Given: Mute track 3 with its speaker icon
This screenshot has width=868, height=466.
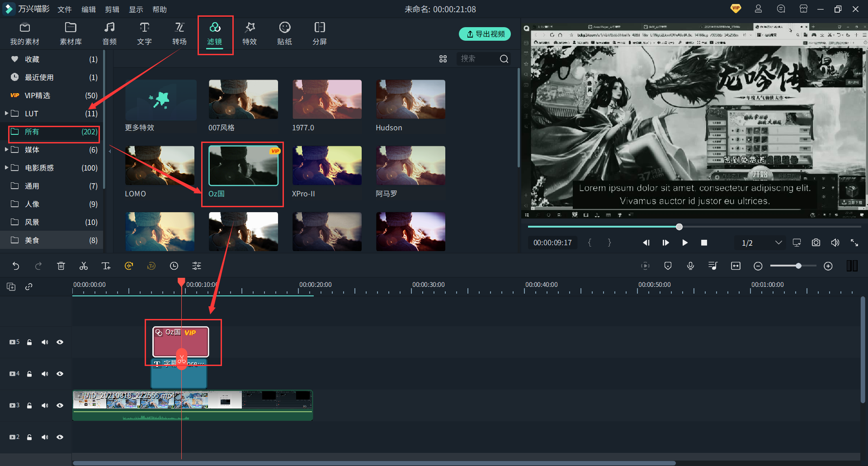Looking at the screenshot, I should [x=45, y=406].
